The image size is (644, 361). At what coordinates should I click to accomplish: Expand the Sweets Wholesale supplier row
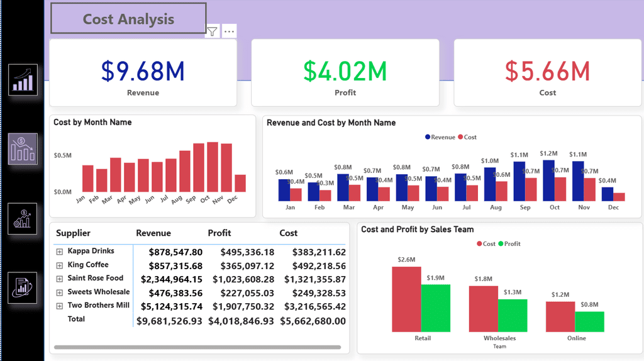click(60, 292)
